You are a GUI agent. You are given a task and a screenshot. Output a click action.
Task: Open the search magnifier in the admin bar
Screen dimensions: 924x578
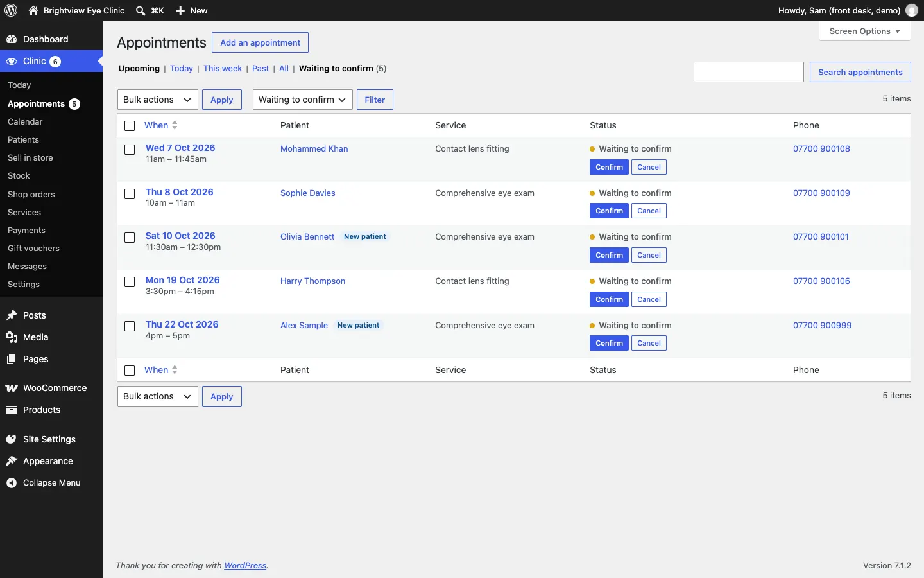pyautogui.click(x=141, y=10)
